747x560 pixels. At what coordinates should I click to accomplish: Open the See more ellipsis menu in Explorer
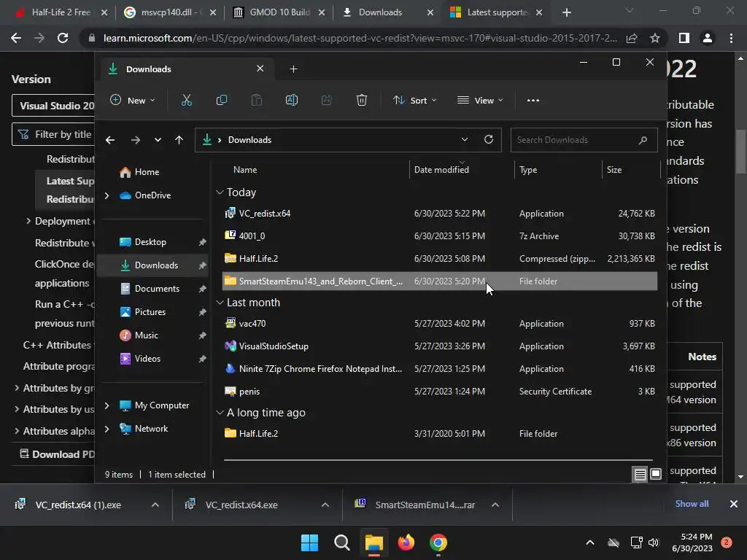tap(533, 100)
